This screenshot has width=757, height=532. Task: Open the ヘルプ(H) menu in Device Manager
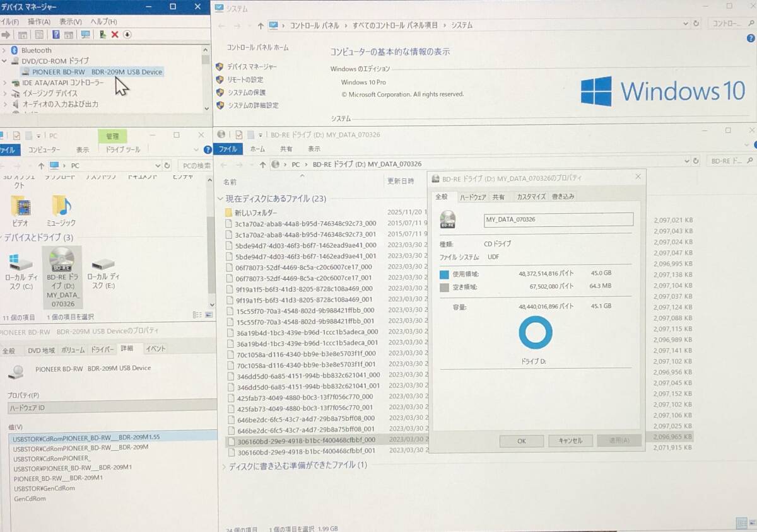(x=103, y=21)
